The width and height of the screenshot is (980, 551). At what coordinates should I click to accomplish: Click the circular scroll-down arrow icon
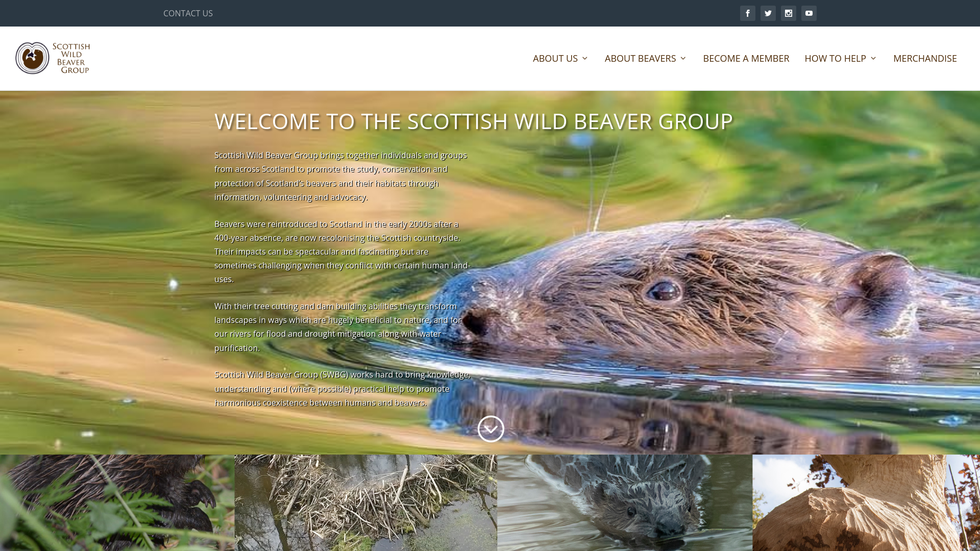[x=491, y=429]
